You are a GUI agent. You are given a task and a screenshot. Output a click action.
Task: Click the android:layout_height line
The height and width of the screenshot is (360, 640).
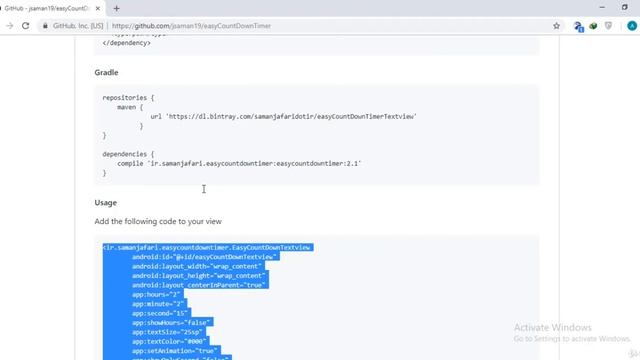click(x=199, y=276)
